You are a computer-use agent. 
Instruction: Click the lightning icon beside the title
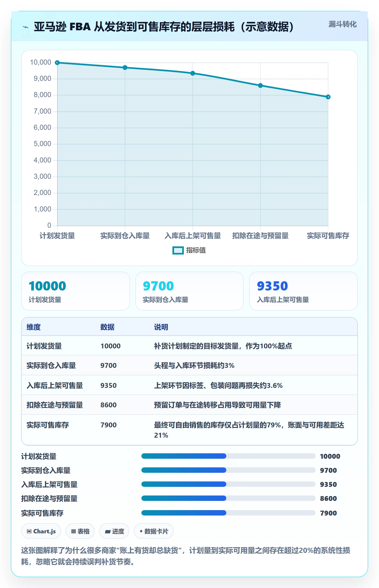coord(26,27)
